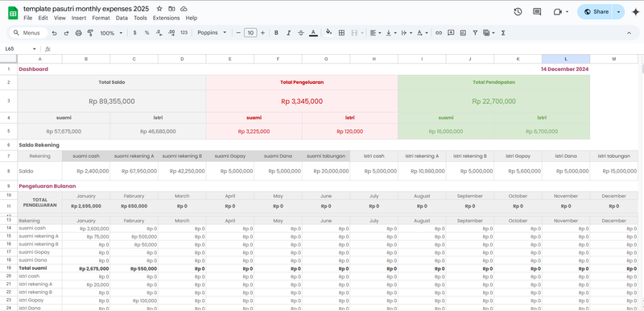Open the File menu
This screenshot has width=644, height=311.
click(27, 18)
